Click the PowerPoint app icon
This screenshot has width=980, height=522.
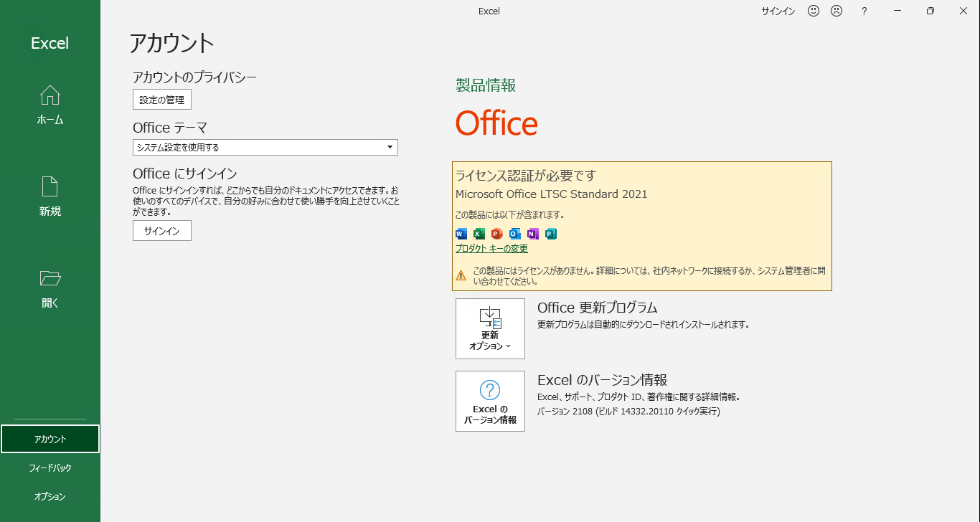tap(497, 234)
